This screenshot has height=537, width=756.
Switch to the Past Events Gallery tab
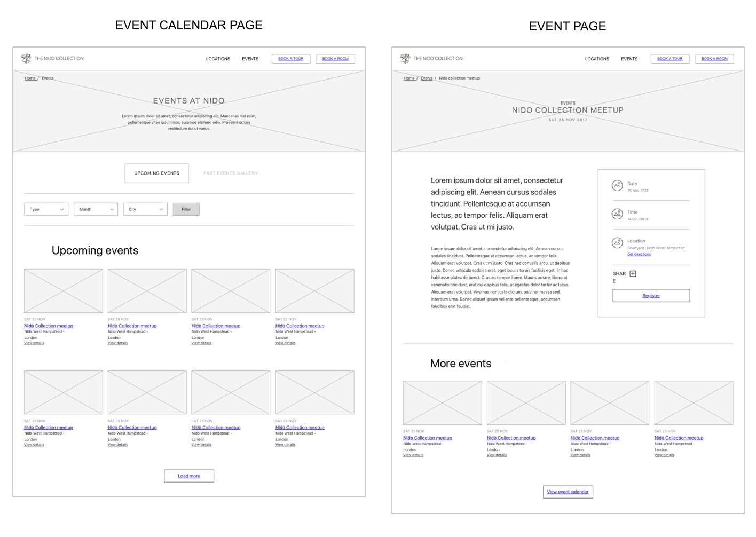[231, 173]
